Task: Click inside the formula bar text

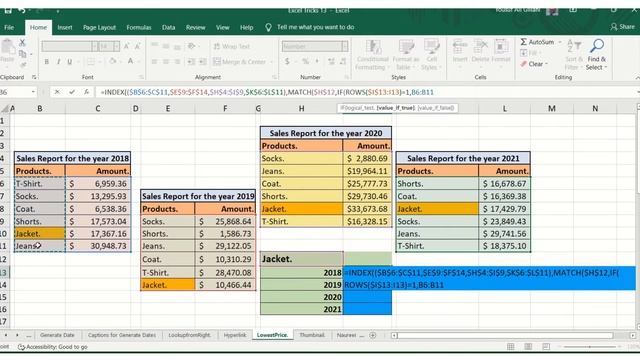Action: pos(267,92)
